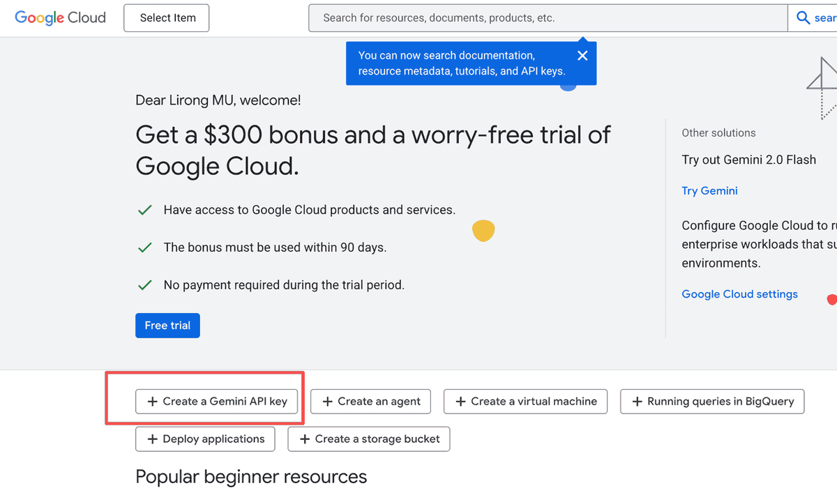This screenshot has height=504, width=837.
Task: Click Create a virtual machine
Action: 525,402
